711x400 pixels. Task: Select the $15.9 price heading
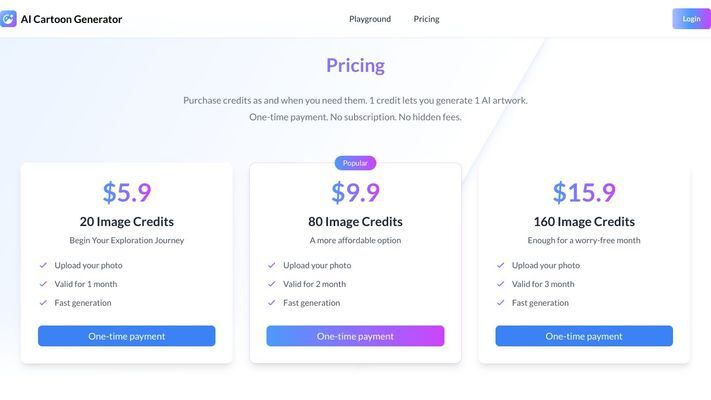584,192
